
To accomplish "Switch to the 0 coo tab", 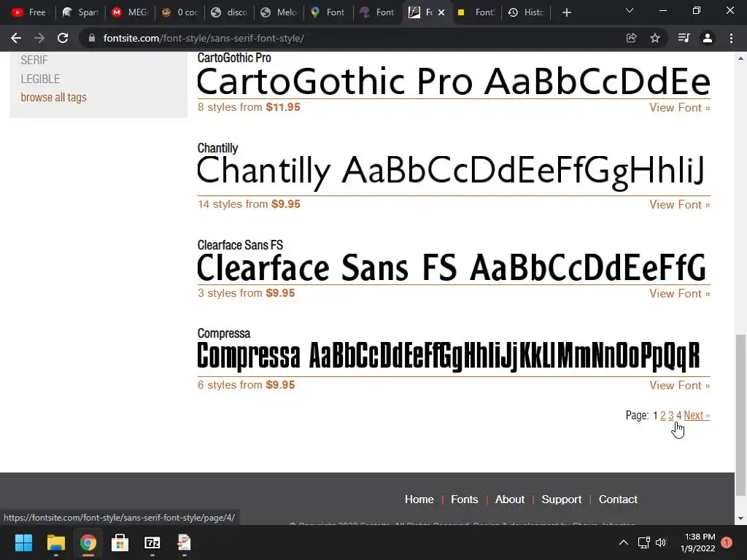I will coord(179,13).
